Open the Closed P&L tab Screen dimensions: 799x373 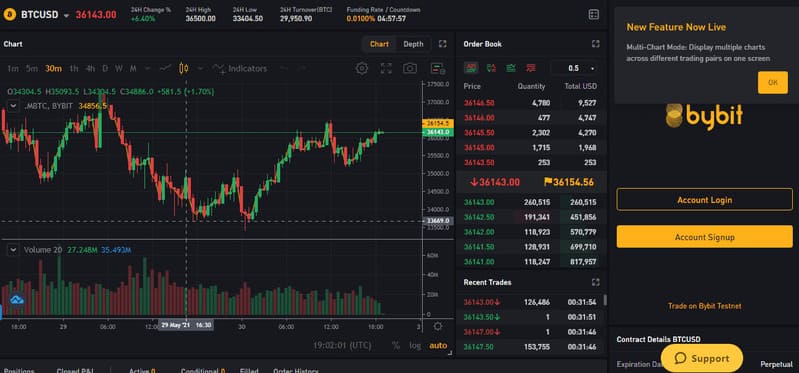coord(75,370)
